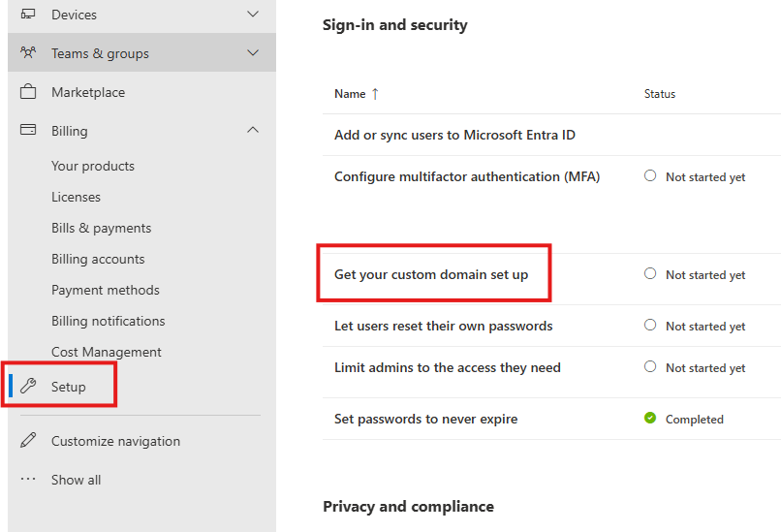Open Set passwords to never expire

click(425, 419)
